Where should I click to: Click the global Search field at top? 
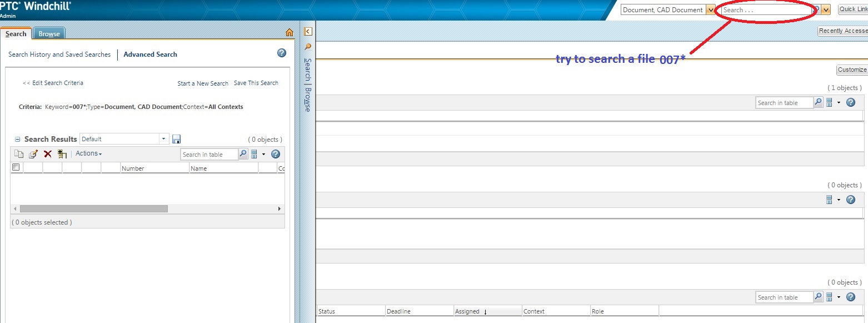click(x=766, y=9)
